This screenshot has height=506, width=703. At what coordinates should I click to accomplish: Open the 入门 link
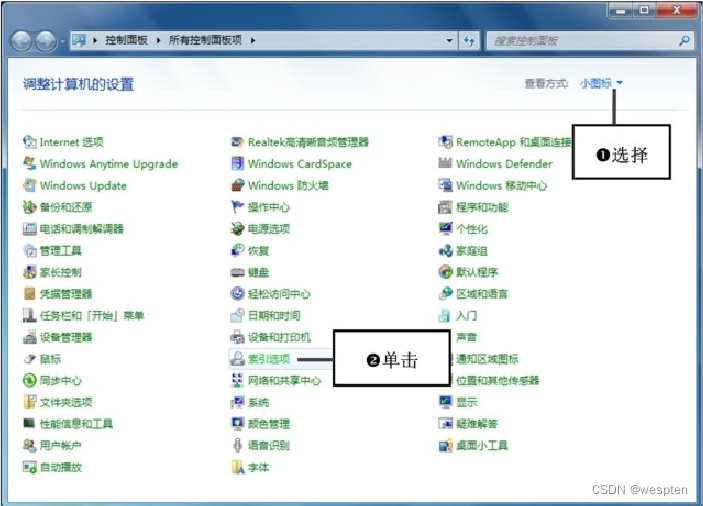click(x=466, y=316)
